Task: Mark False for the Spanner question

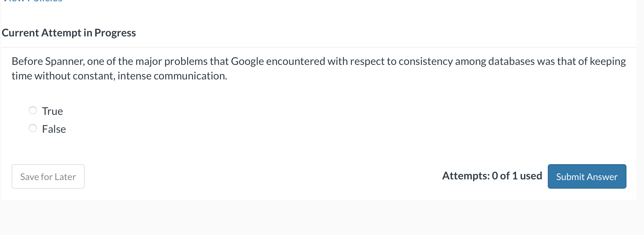Action: 33,128
